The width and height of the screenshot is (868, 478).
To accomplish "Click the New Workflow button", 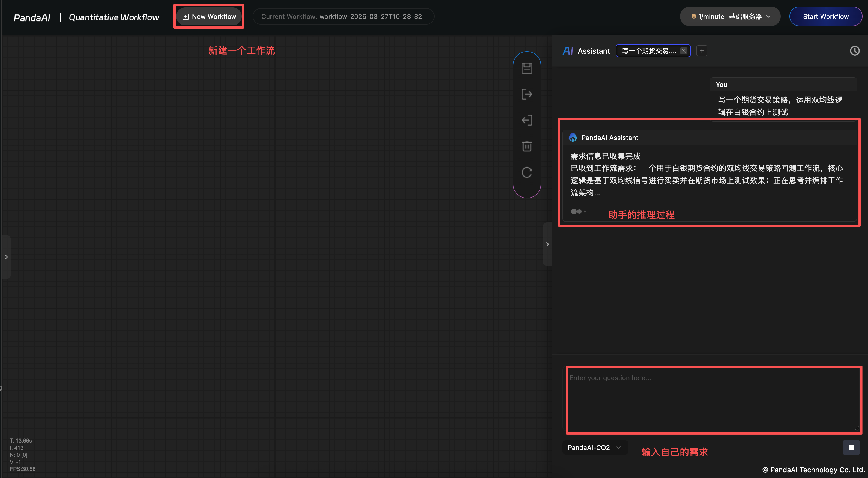I will coord(209,17).
